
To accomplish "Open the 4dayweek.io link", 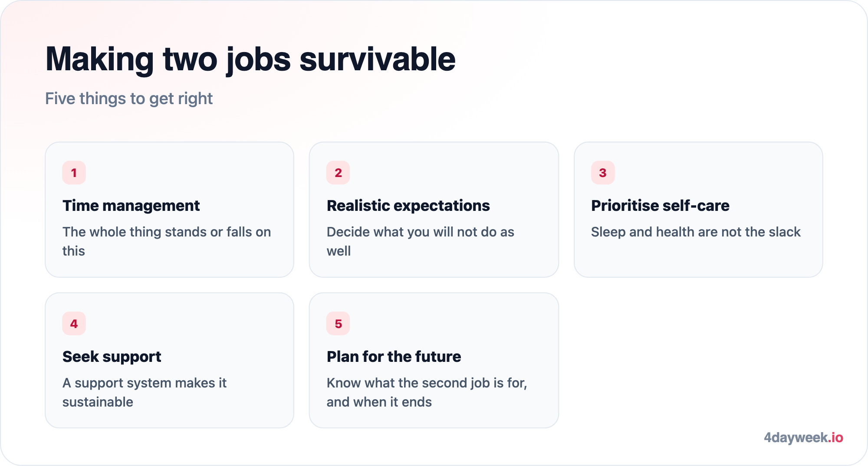I will tap(803, 437).
